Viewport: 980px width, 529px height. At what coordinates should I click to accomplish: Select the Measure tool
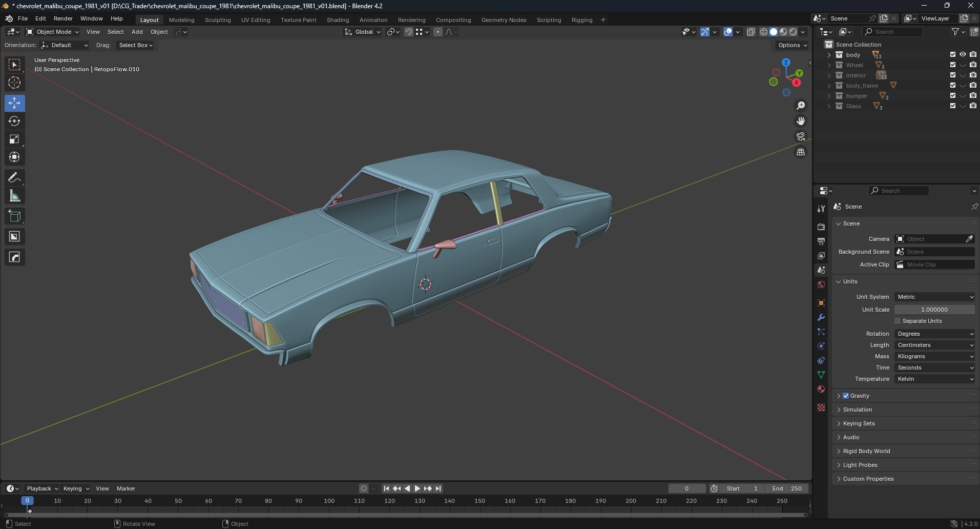pyautogui.click(x=14, y=196)
